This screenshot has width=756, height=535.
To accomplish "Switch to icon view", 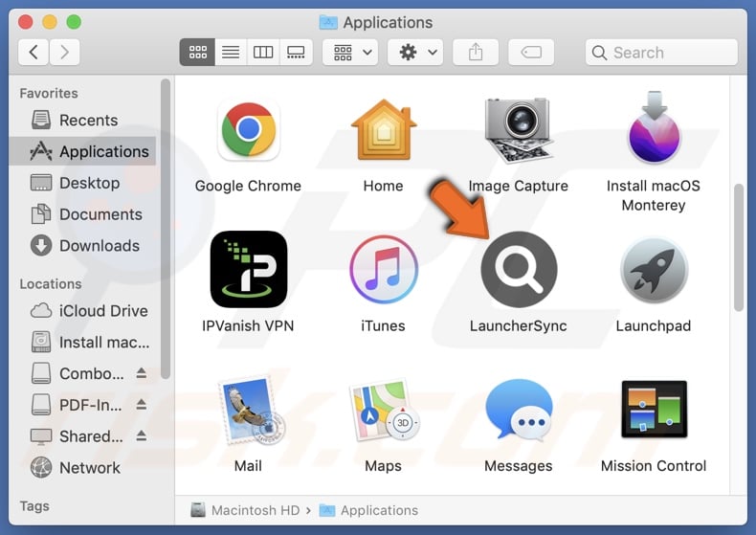I will point(197,52).
